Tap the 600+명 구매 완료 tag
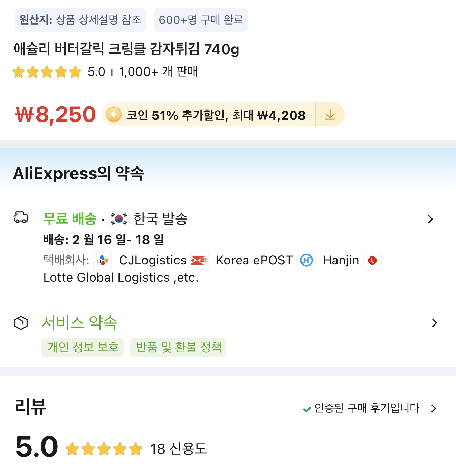The width and height of the screenshot is (456, 476). pyautogui.click(x=201, y=20)
